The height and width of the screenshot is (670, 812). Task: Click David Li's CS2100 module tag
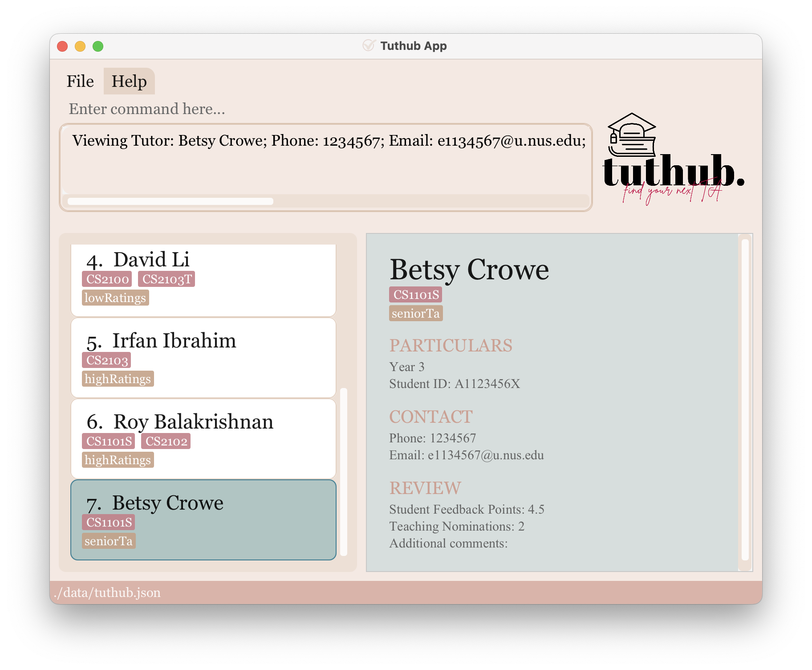(x=107, y=279)
